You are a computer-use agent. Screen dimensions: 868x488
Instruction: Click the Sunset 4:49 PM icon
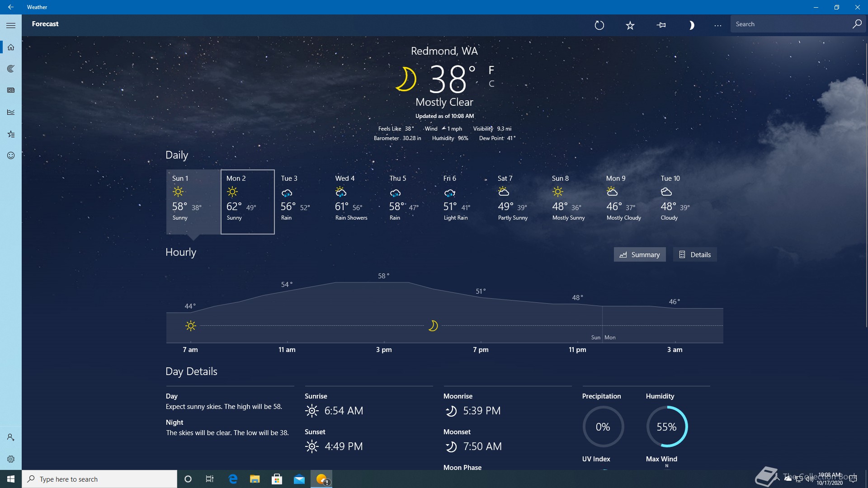(311, 446)
